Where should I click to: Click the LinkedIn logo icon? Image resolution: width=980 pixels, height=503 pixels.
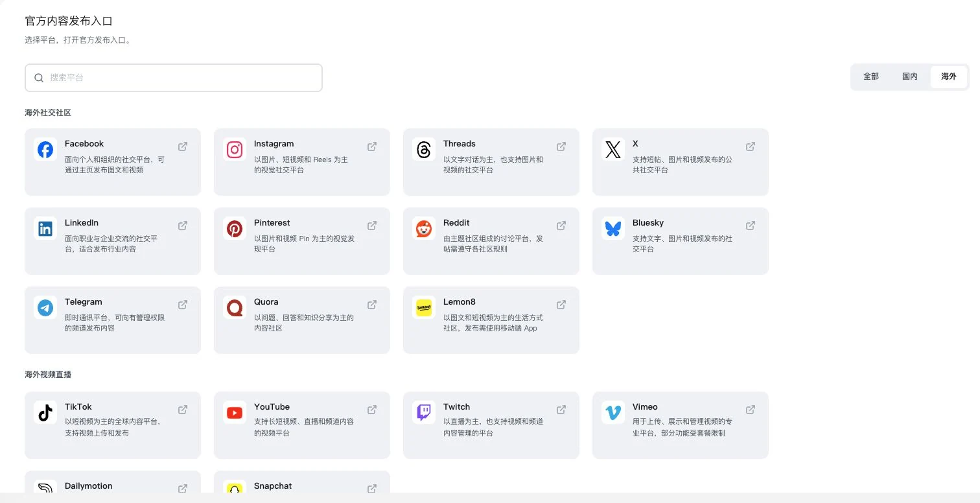45,229
